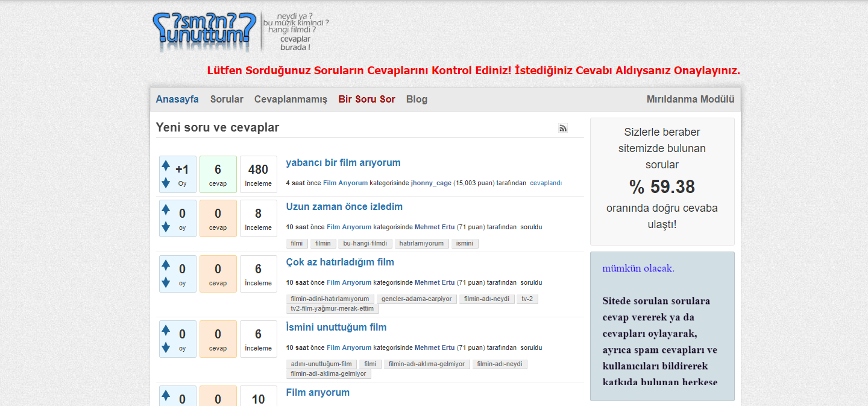This screenshot has width=868, height=406.
Task: Upvote the 'Uzun zaman önce izledim' question
Action: click(x=166, y=210)
